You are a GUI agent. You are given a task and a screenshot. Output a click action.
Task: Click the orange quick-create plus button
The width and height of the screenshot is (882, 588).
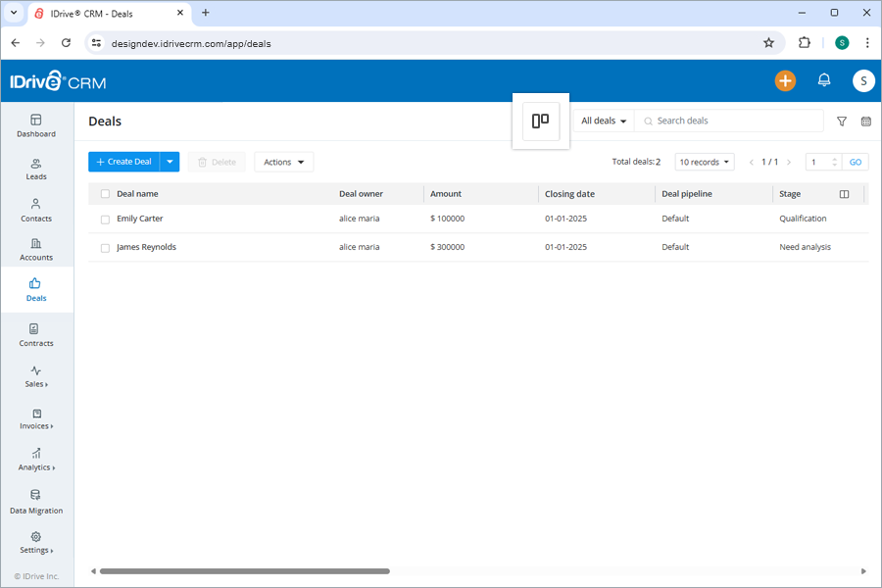[785, 80]
